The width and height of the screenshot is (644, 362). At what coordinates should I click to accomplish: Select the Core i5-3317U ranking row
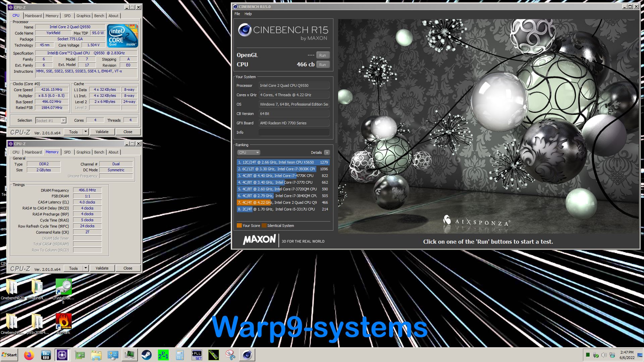pos(283,209)
